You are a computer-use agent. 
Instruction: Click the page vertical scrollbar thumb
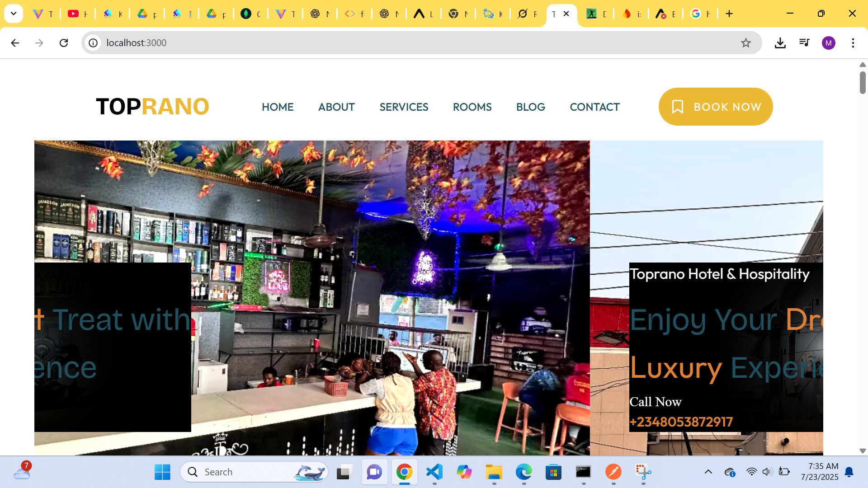coord(862,82)
